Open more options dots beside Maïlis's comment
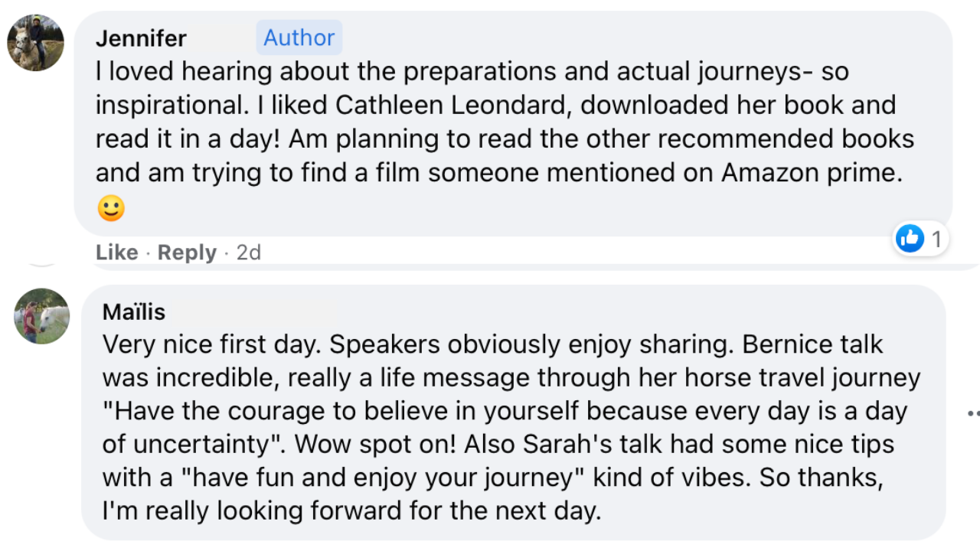Image resolution: width=980 pixels, height=551 pixels. (973, 414)
